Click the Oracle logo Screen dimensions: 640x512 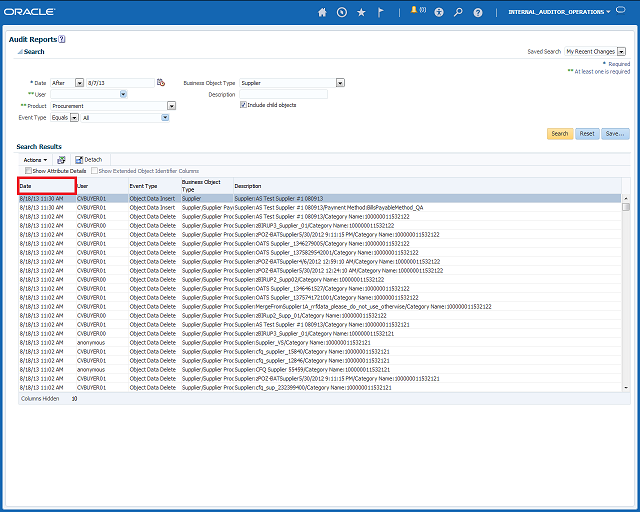[x=29, y=12]
